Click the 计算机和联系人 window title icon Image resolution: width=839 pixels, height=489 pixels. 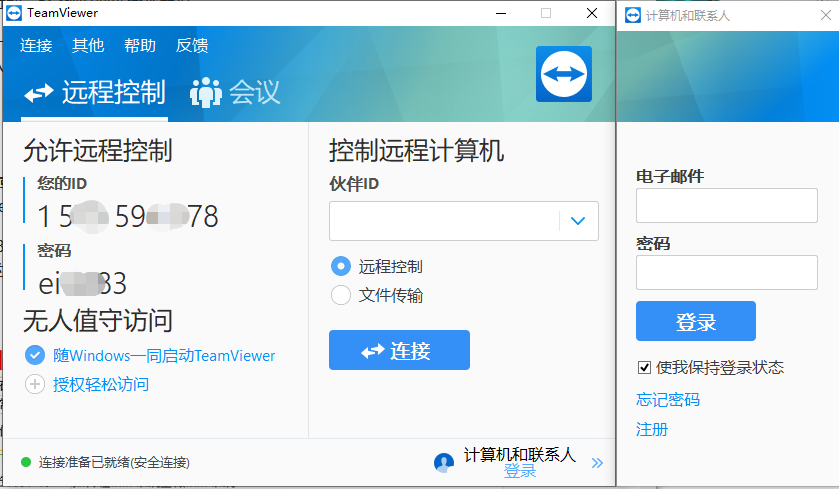click(x=632, y=15)
